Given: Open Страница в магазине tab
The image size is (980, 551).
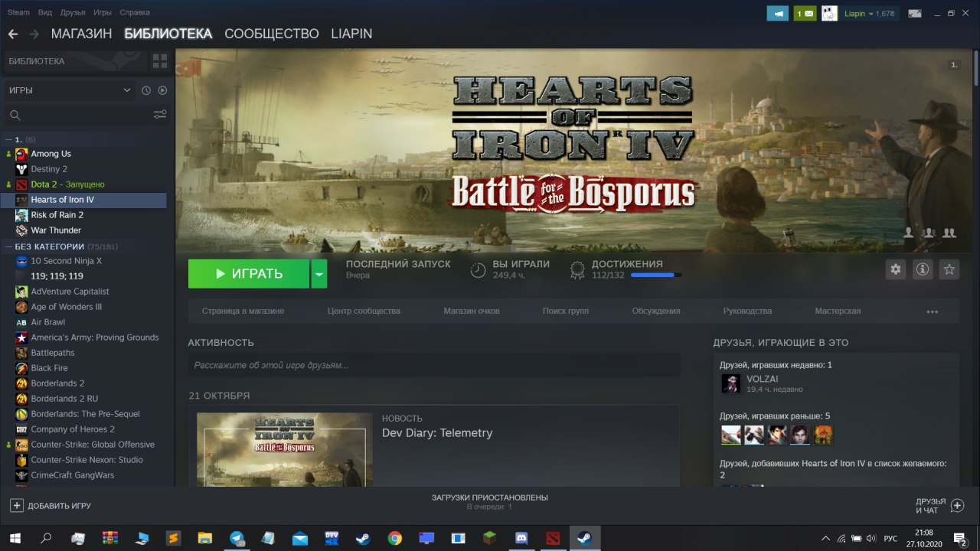Looking at the screenshot, I should [x=243, y=311].
